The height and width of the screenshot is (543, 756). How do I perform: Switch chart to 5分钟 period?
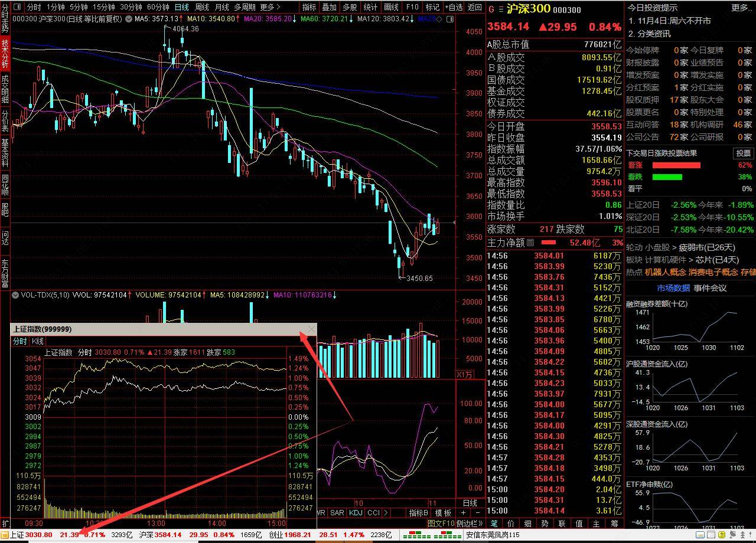[x=79, y=7]
